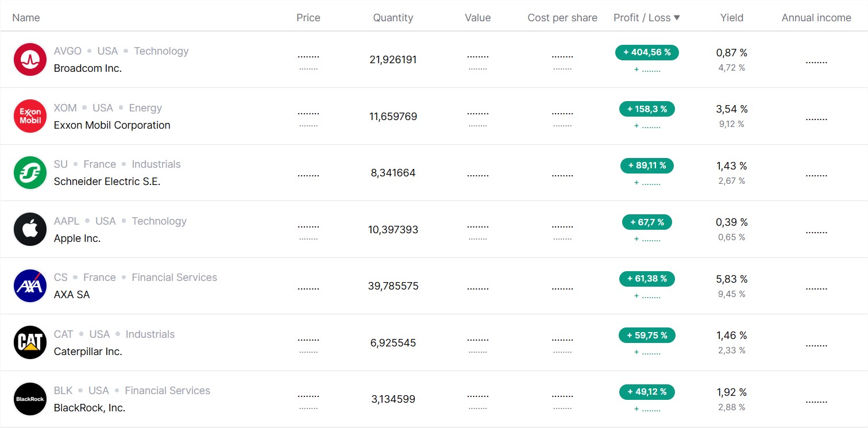868x428 pixels.
Task: Click AXA yield 5,83 %
Action: click(x=732, y=279)
